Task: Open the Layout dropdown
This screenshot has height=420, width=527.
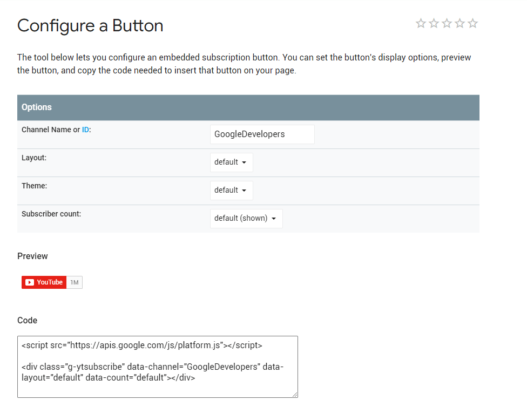Action: 231,162
